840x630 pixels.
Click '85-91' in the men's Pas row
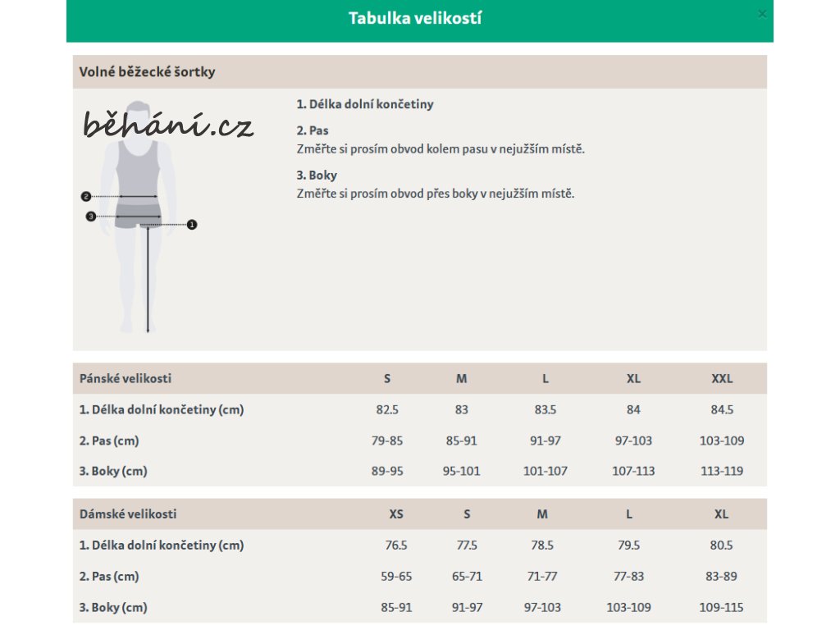(461, 441)
